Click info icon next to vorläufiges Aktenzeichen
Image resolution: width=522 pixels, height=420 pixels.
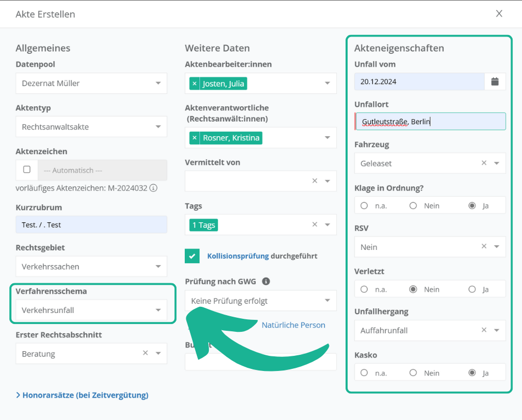(x=154, y=188)
